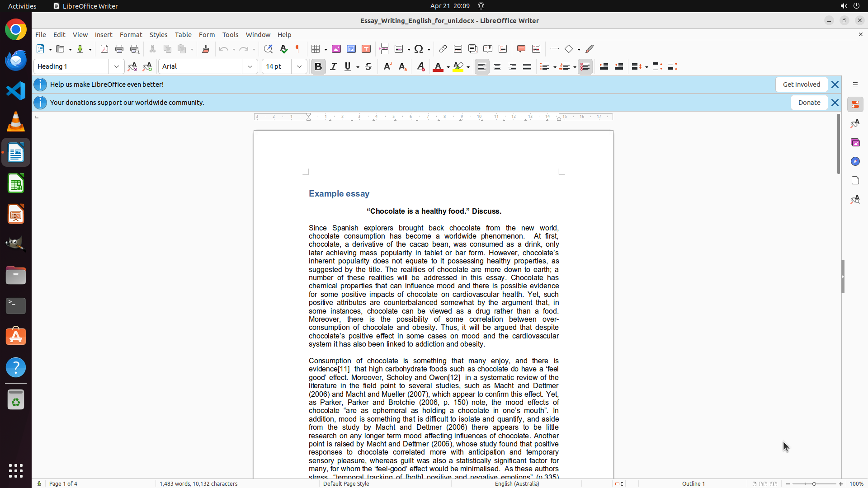Screen dimensions: 868x488
Task: Export document directly as PDF
Action: tap(104, 49)
